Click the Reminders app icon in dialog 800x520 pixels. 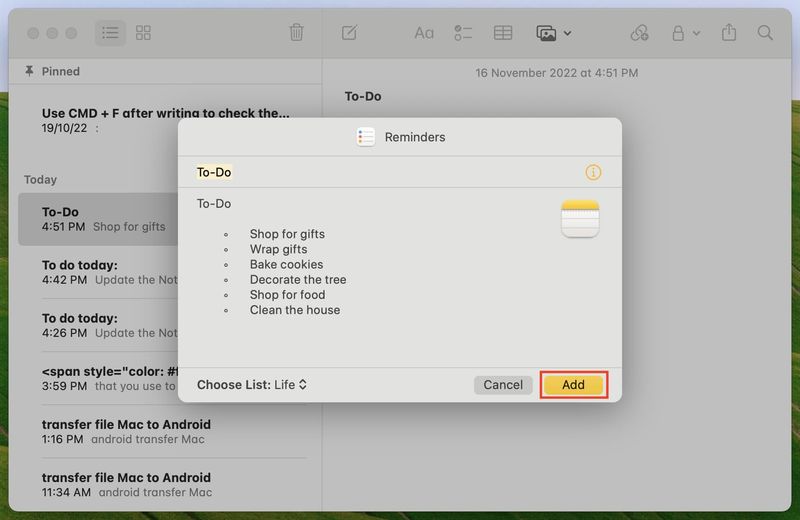click(x=366, y=137)
